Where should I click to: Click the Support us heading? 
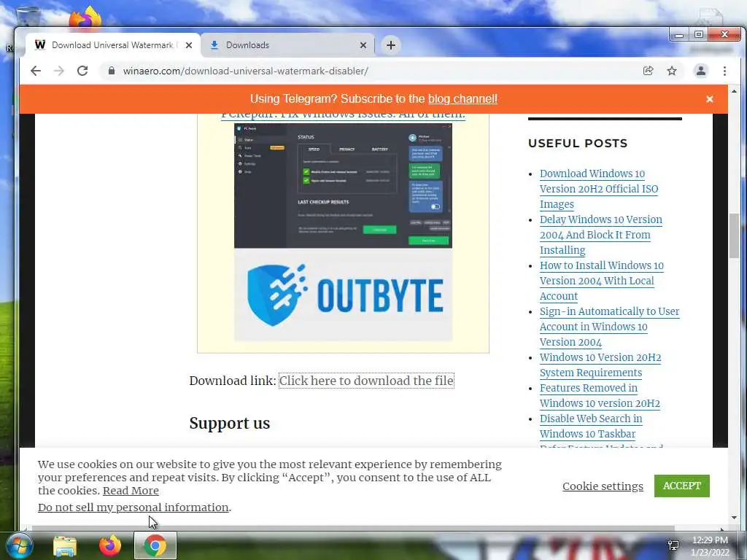coord(230,424)
